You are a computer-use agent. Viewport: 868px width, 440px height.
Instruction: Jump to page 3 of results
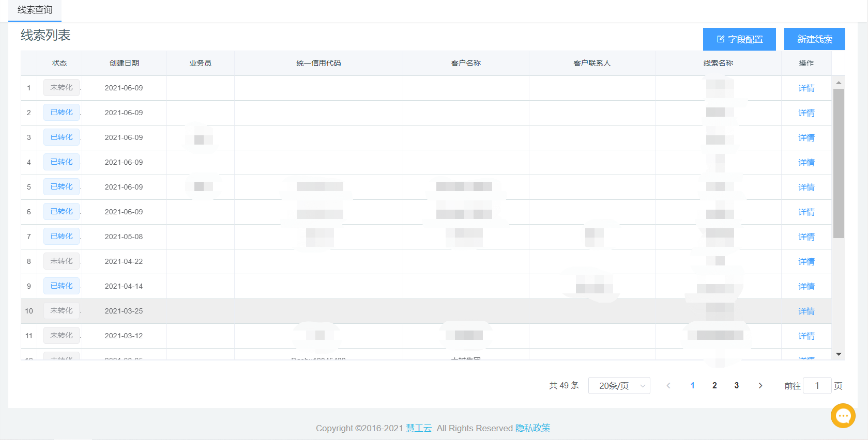pos(737,386)
